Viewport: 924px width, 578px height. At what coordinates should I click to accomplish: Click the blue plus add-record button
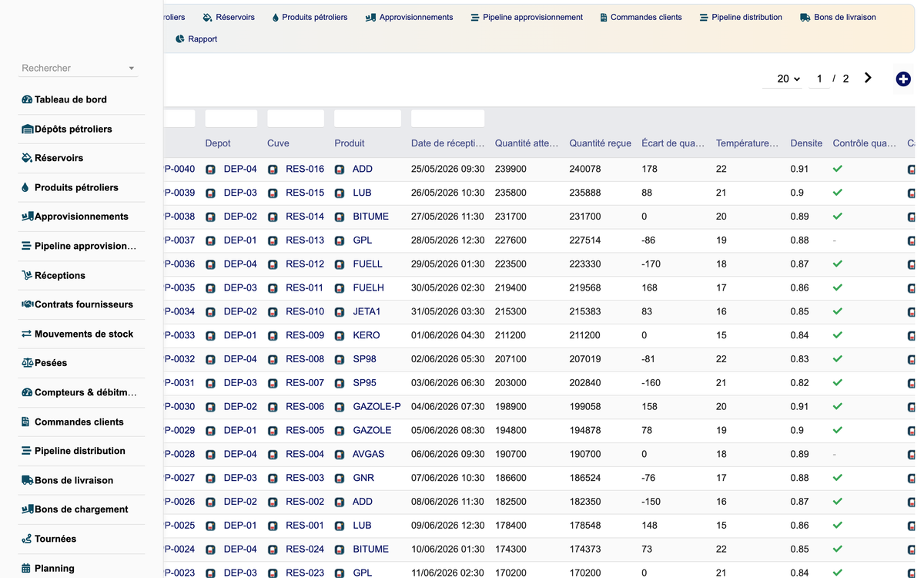(x=903, y=79)
